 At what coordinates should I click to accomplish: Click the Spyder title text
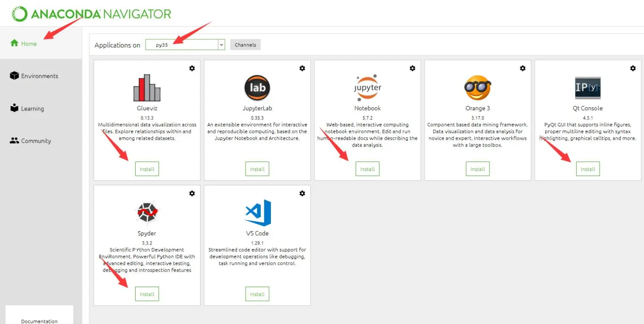[147, 233]
